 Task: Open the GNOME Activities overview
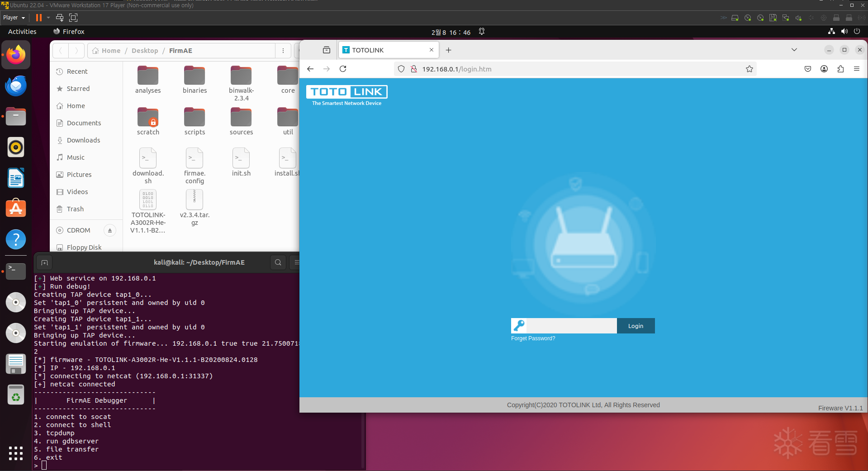click(22, 32)
